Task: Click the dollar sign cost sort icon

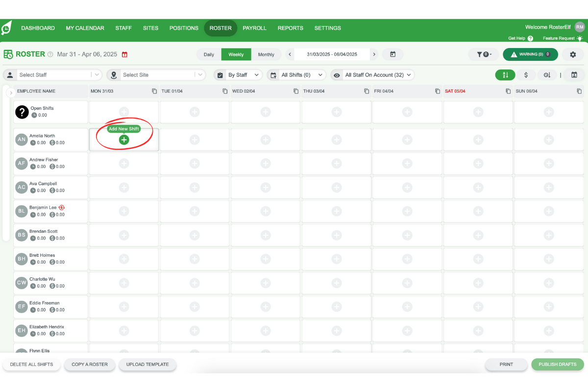Action: pyautogui.click(x=526, y=75)
